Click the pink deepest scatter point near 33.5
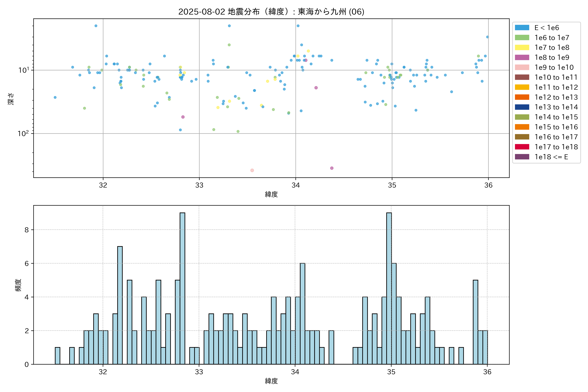The height and width of the screenshot is (392, 588). click(x=252, y=170)
